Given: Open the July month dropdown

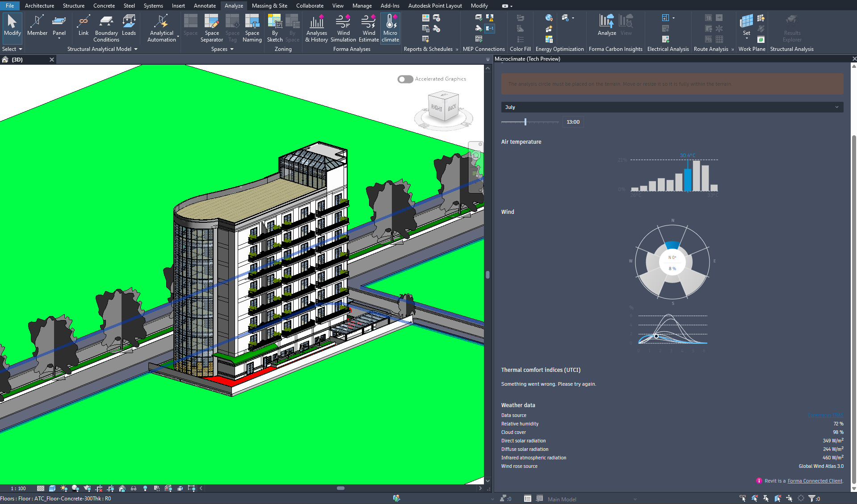Looking at the screenshot, I should [x=672, y=107].
